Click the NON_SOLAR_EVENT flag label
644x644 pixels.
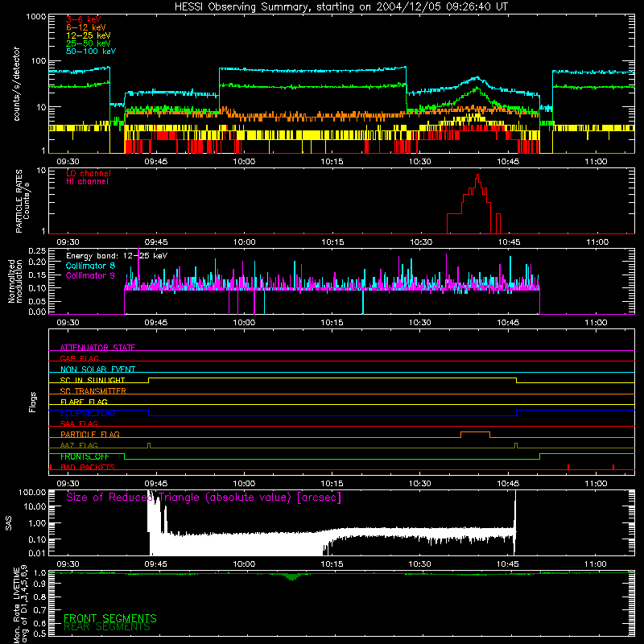coord(97,369)
